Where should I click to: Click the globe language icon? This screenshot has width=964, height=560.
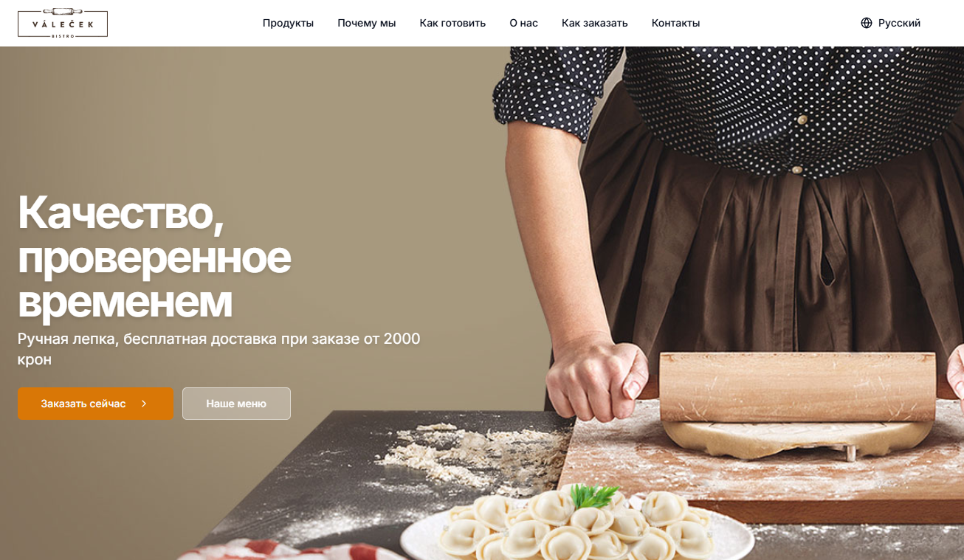tap(867, 23)
